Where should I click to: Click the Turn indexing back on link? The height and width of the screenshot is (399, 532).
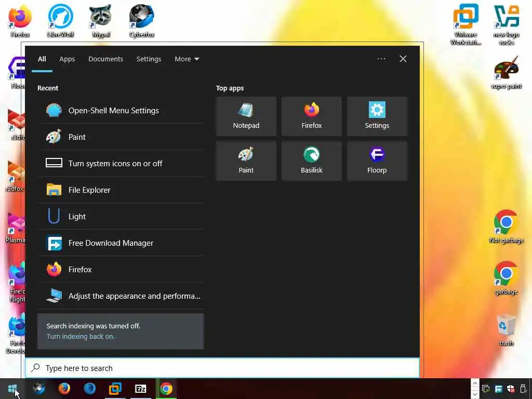(x=81, y=337)
